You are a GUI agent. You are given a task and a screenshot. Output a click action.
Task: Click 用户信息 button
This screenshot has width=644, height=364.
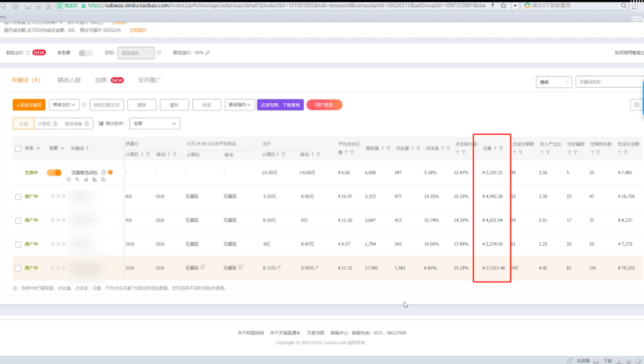(x=324, y=105)
